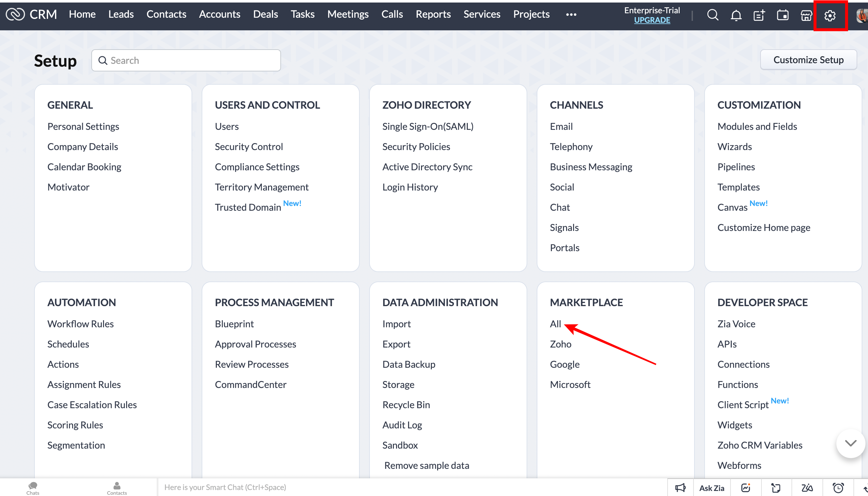Open Client Script
This screenshot has height=496, width=868.
point(743,405)
